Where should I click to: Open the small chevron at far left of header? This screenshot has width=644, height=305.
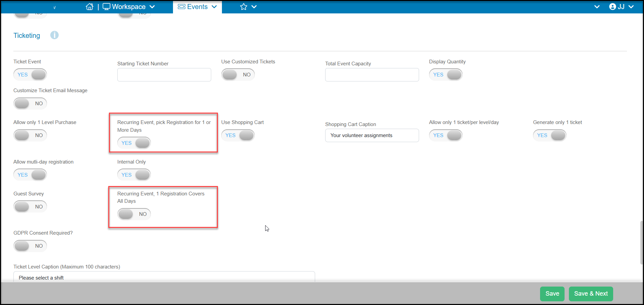coord(54,7)
